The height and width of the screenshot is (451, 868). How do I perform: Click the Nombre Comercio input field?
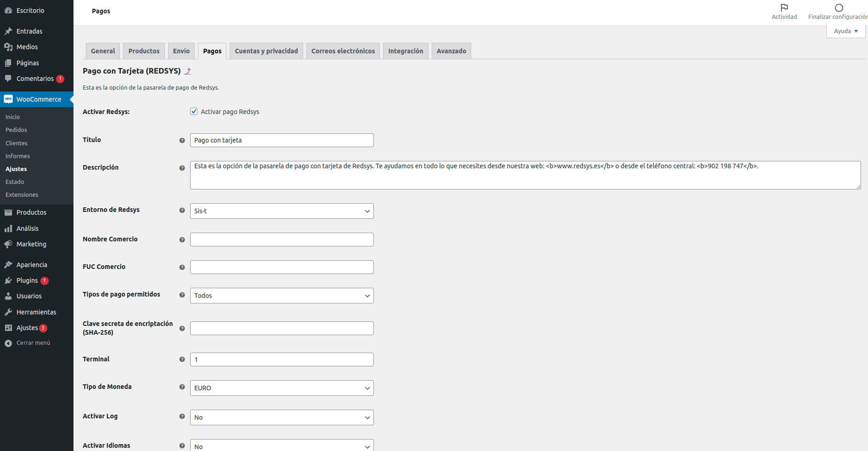[282, 240]
